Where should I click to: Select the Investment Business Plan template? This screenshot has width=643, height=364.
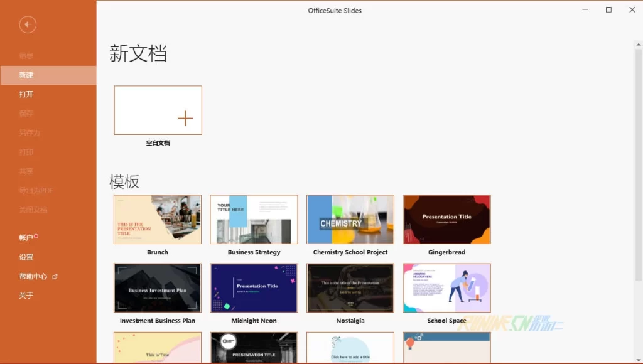coord(158,288)
